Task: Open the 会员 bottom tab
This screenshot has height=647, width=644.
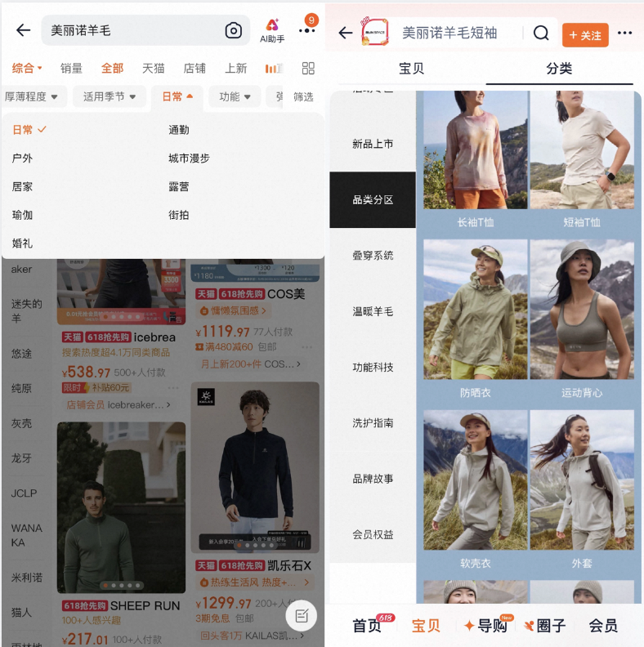Action: 602,626
